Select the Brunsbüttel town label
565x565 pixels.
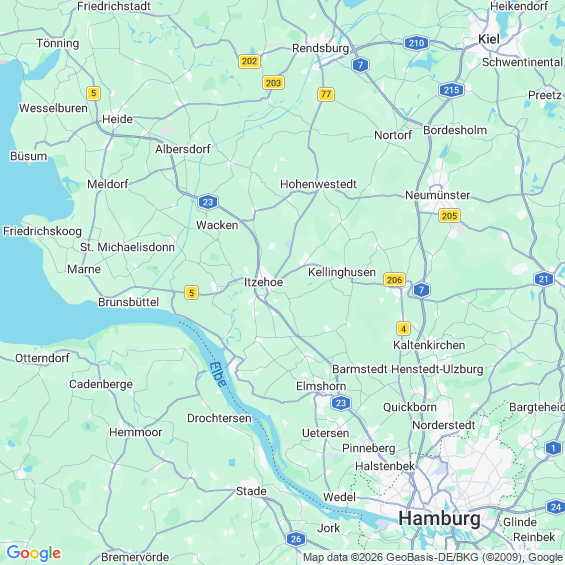pyautogui.click(x=128, y=302)
